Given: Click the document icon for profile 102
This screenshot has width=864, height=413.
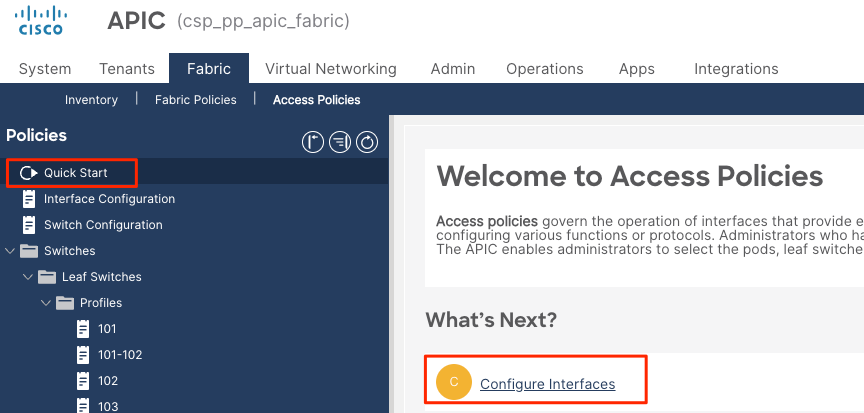Looking at the screenshot, I should [83, 381].
